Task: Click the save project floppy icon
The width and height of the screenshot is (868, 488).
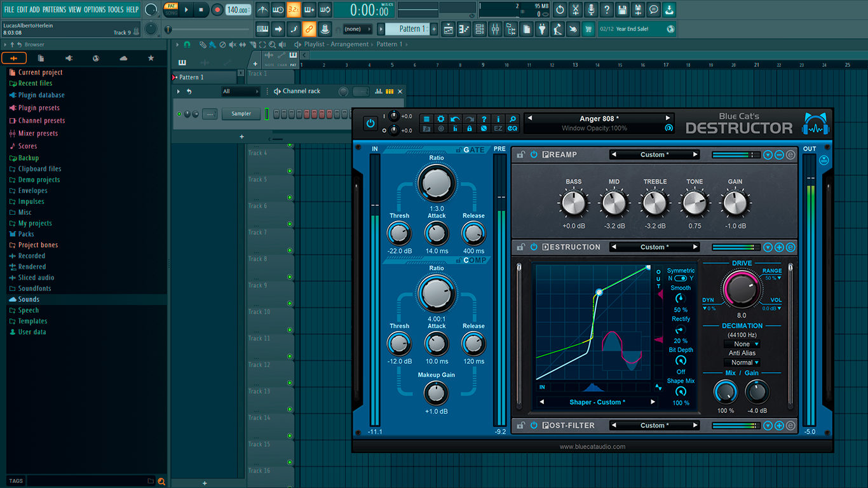Action: [622, 10]
